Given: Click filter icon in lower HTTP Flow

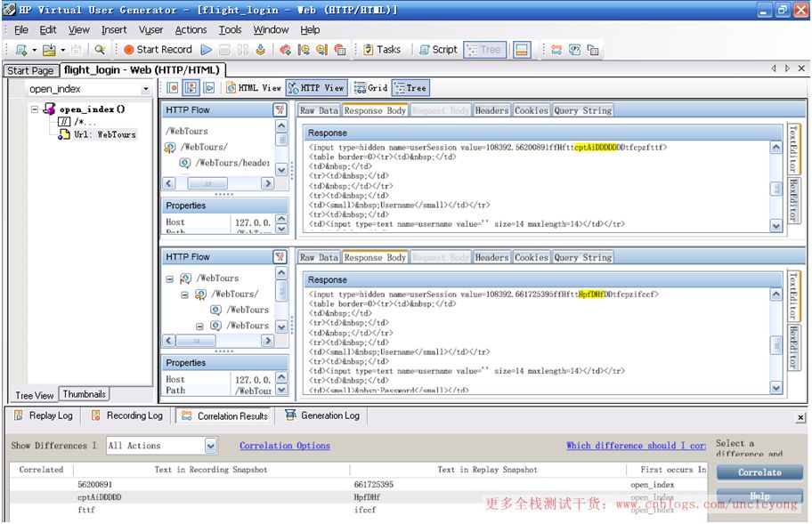Looking at the screenshot, I should pos(280,256).
